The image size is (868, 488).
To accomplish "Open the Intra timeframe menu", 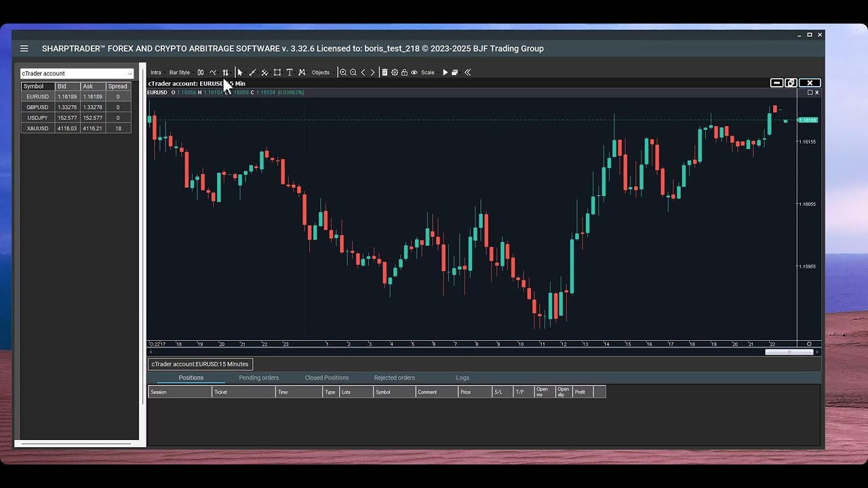I will coord(156,73).
